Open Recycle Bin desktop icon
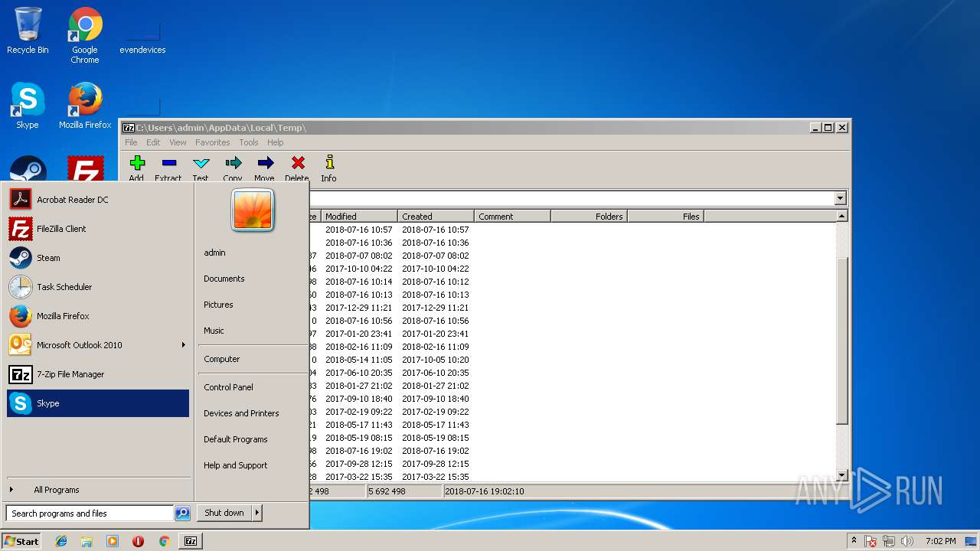The height and width of the screenshot is (551, 980). pyautogui.click(x=28, y=31)
